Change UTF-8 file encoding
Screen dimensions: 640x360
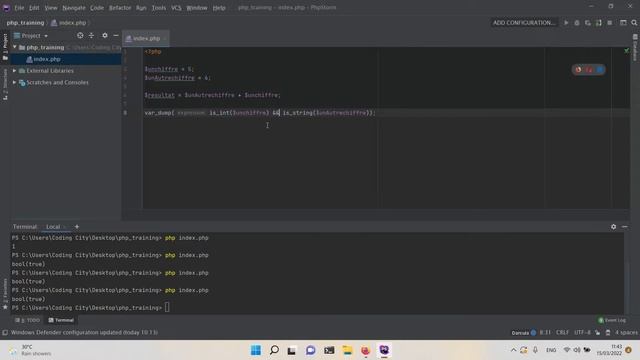coord(582,333)
